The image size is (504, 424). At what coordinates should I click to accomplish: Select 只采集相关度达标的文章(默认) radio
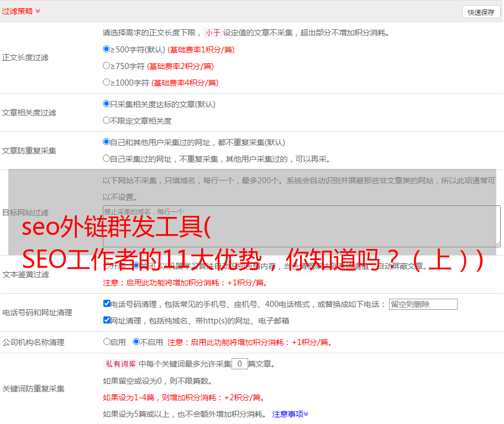pyautogui.click(x=106, y=103)
